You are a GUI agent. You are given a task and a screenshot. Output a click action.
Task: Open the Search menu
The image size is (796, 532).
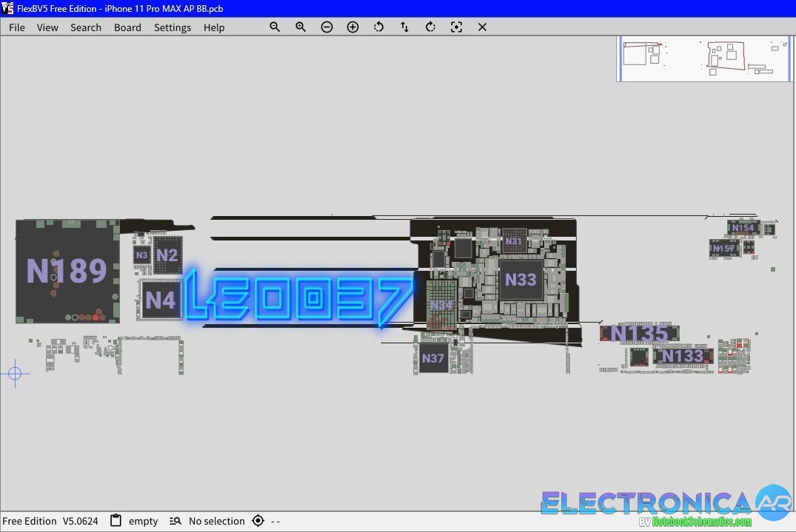coord(86,27)
